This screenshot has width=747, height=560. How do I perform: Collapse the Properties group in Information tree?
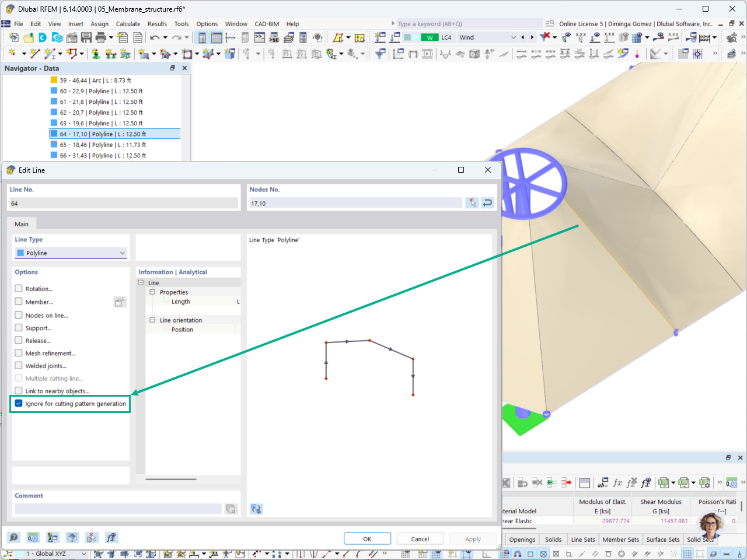pyautogui.click(x=152, y=292)
